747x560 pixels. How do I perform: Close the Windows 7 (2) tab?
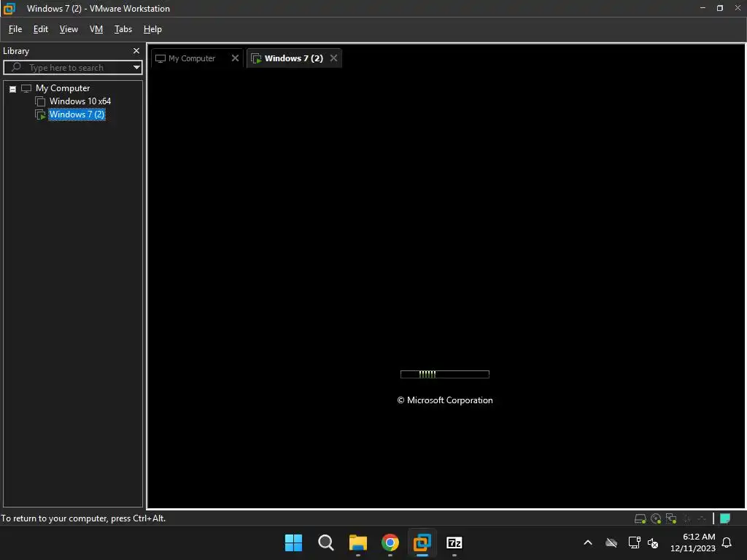(333, 58)
